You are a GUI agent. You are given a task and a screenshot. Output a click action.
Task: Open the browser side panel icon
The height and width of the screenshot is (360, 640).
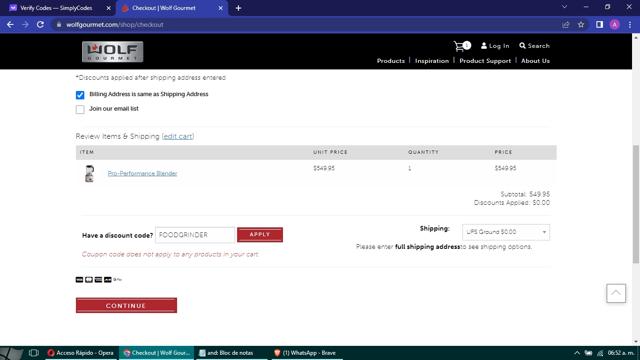coord(599,24)
